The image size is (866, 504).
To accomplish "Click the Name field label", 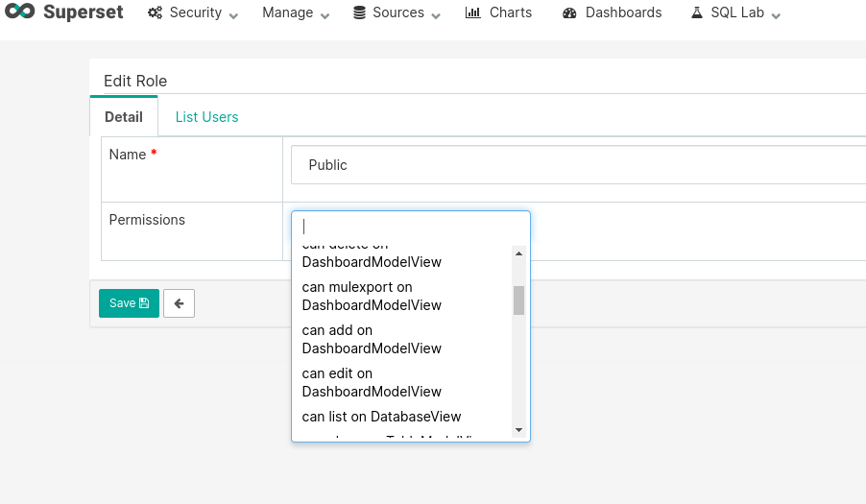I will (128, 155).
